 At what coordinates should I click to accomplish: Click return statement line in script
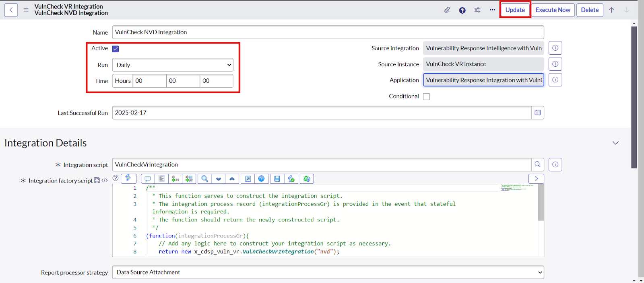249,252
